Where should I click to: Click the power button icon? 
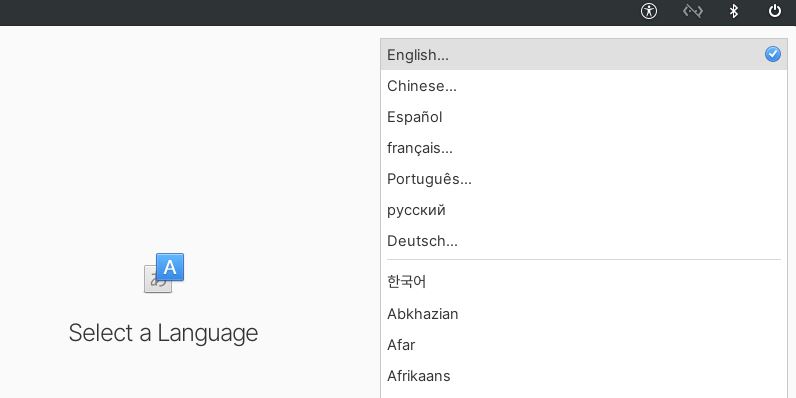coord(775,11)
